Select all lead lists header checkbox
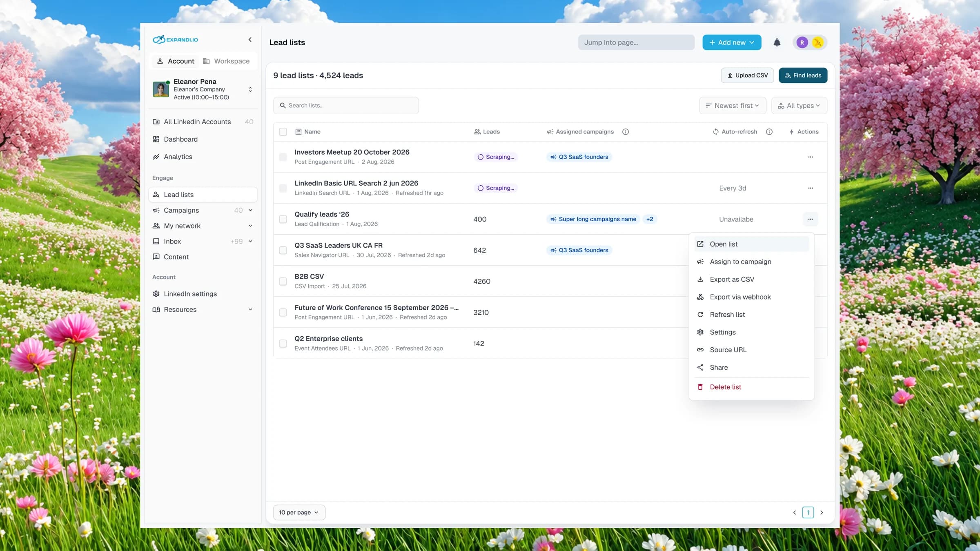 [283, 132]
